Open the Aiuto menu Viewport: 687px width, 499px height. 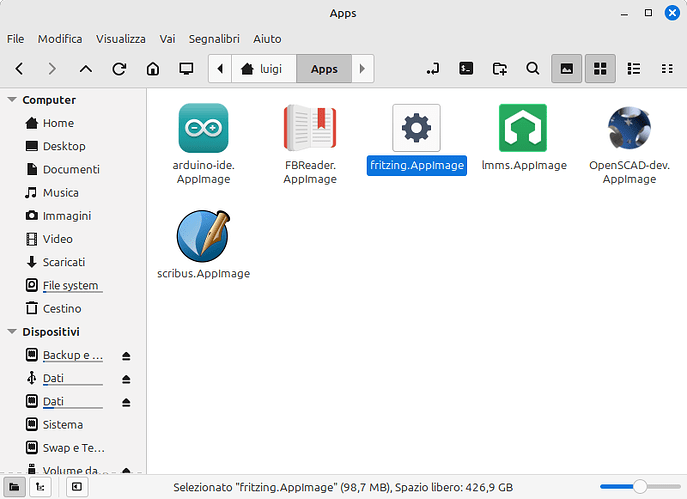click(x=267, y=39)
